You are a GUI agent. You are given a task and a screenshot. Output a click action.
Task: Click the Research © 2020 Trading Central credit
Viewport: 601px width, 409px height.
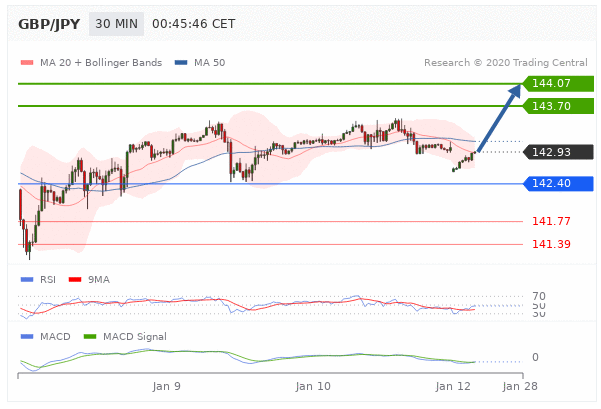pos(506,62)
